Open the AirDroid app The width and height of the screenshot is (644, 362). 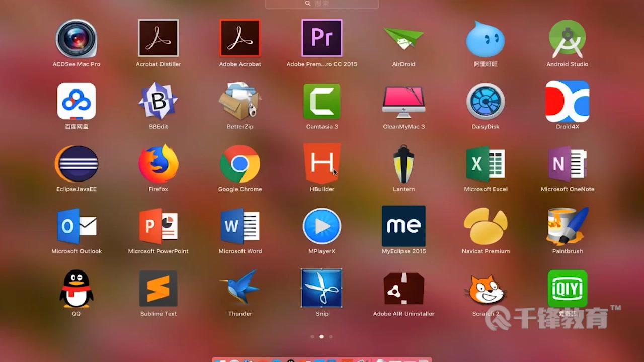pos(404,38)
